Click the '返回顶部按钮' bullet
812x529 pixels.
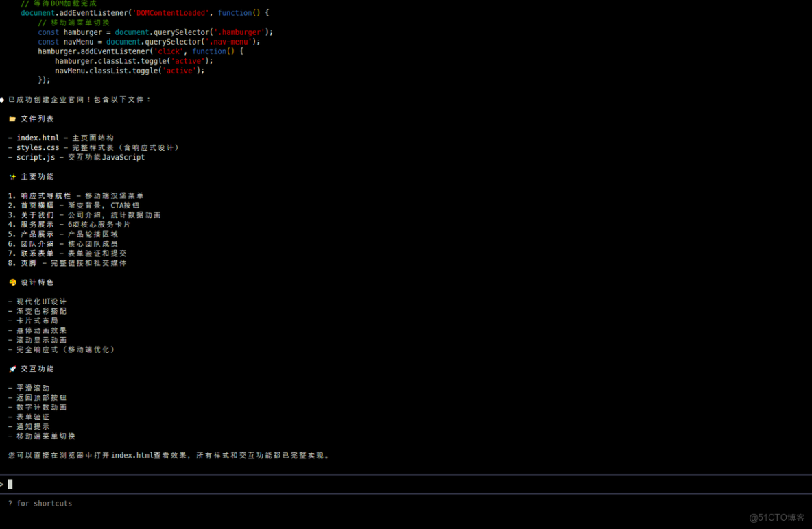pos(37,398)
